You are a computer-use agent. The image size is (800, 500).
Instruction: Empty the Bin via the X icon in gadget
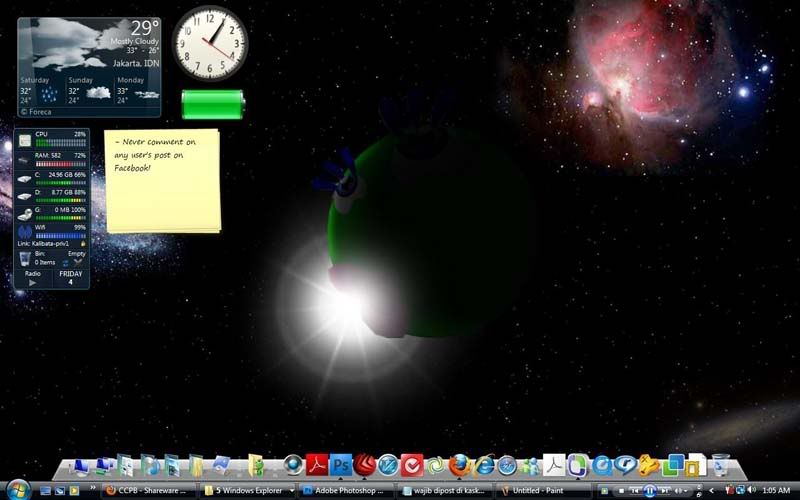tap(78, 263)
